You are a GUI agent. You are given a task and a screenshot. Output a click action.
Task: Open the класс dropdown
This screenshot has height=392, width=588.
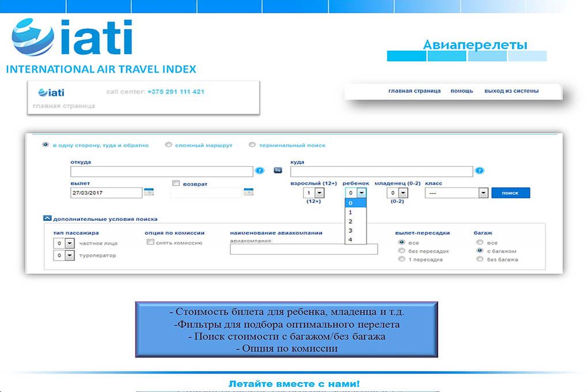click(456, 193)
